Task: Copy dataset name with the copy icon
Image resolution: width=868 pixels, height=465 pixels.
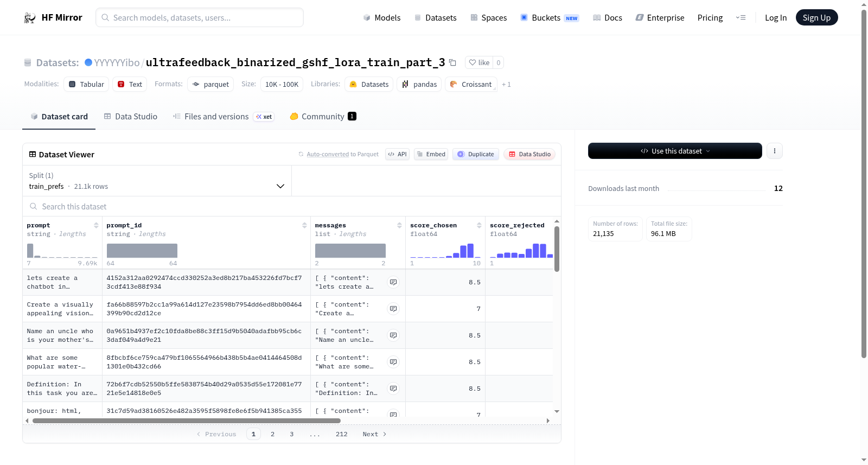Action: pos(452,62)
